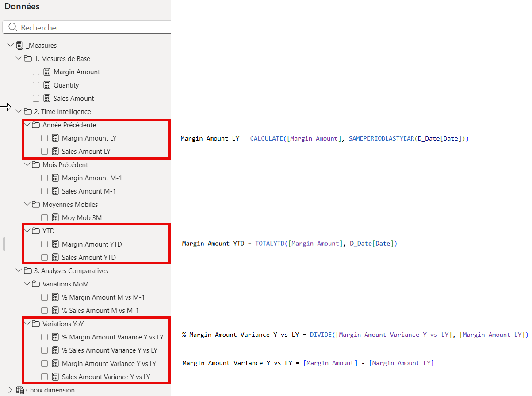Click the folder icon of Variations MoM

(36, 284)
